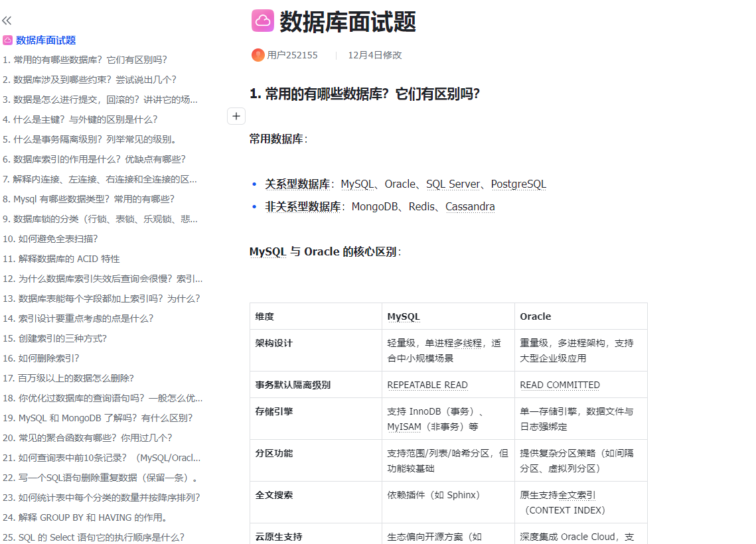The image size is (756, 544).
Task: Click the cell 支持 InnoDB（事务）、MyISAM
Action: click(449, 419)
